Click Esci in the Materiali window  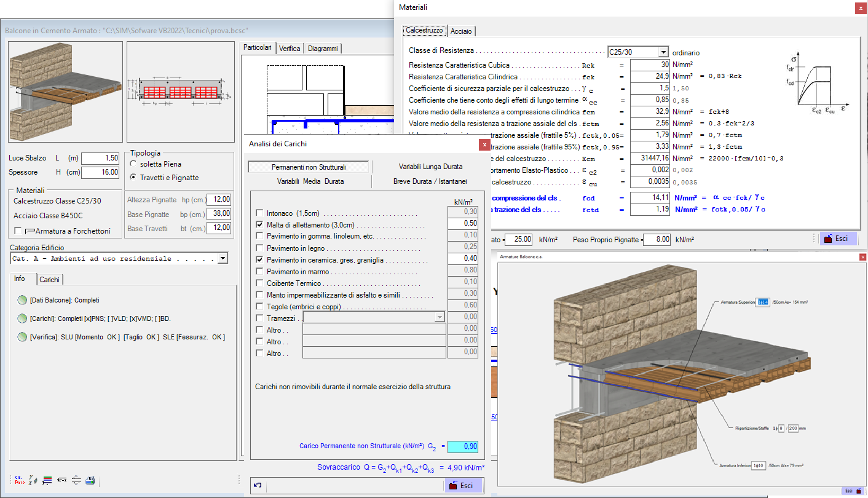[838, 239]
